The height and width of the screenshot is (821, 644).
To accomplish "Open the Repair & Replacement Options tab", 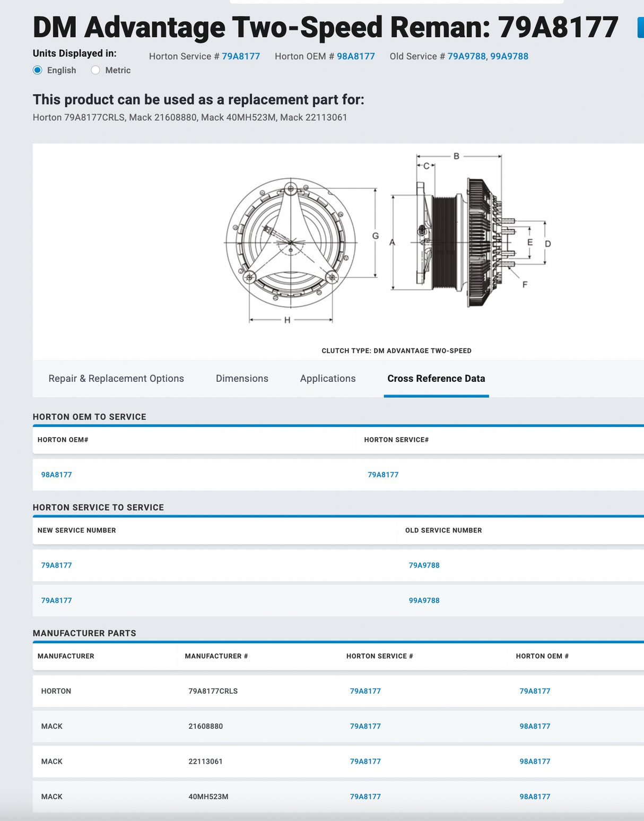I will point(116,379).
